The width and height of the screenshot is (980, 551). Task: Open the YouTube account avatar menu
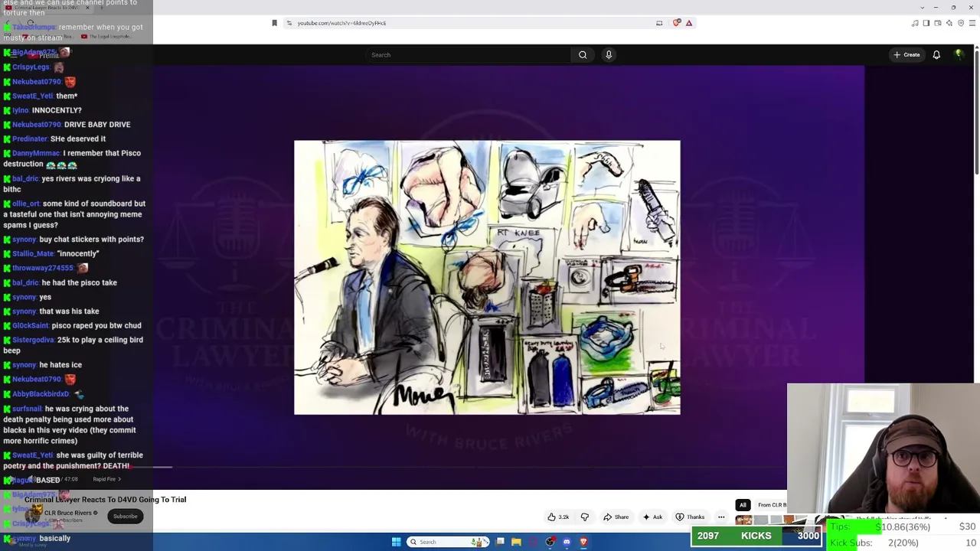(x=959, y=55)
